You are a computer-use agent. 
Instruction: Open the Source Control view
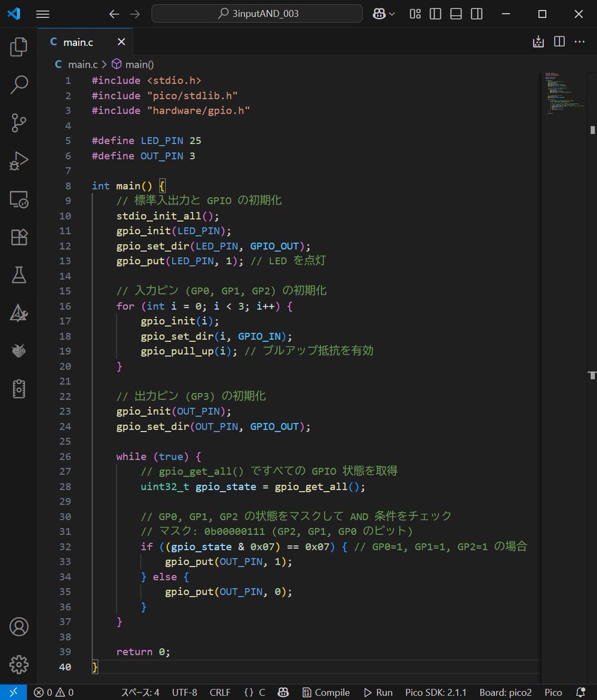[19, 123]
